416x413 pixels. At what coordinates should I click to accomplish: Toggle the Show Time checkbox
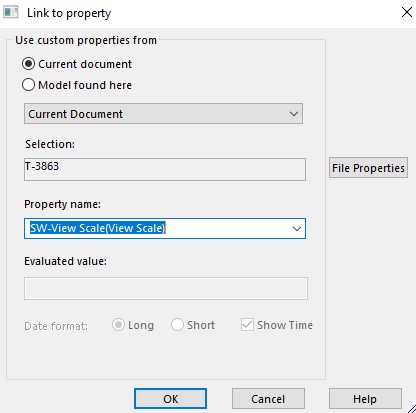coord(247,325)
